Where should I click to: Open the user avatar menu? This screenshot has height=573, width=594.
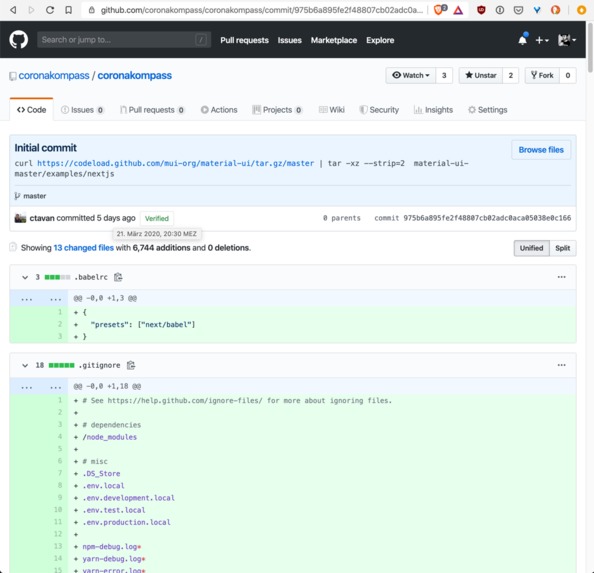click(567, 40)
